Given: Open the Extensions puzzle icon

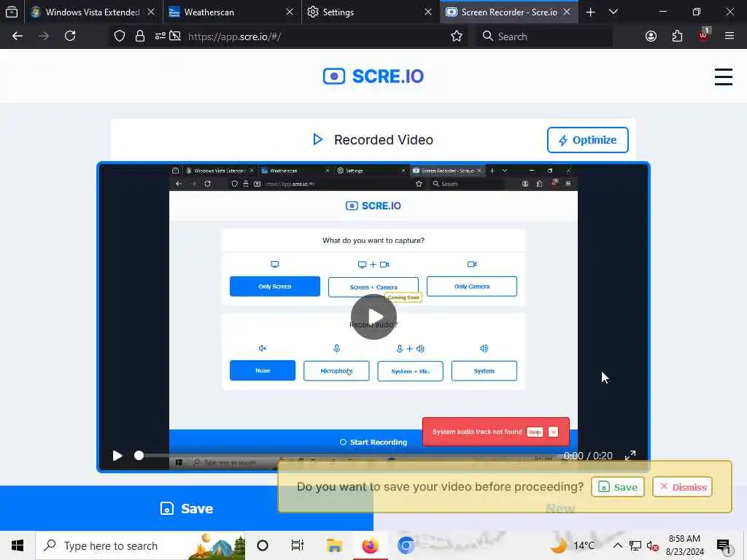Looking at the screenshot, I should coord(677,36).
